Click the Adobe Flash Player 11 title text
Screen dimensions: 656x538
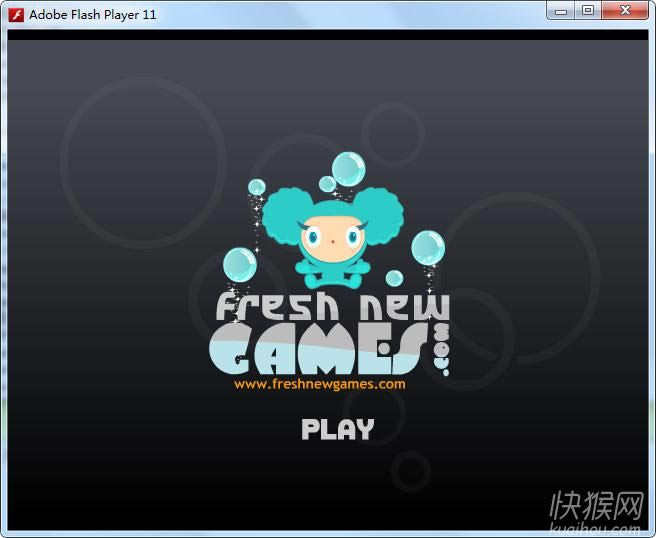92,15
